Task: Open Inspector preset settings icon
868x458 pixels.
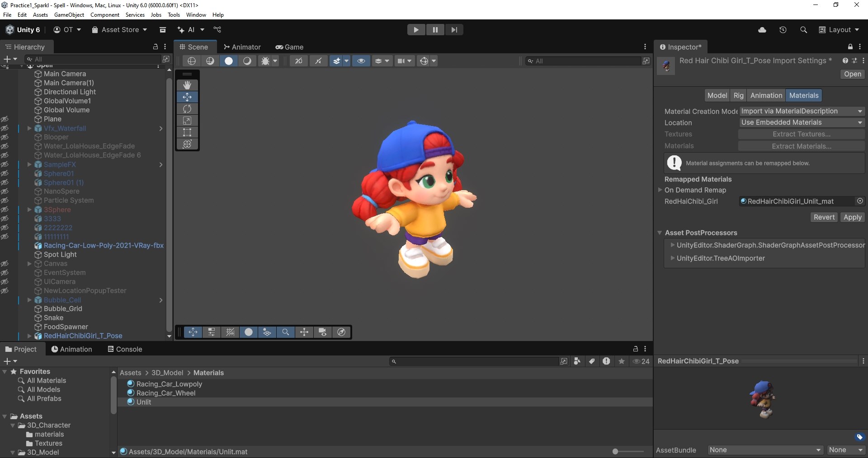Action: 854,61
